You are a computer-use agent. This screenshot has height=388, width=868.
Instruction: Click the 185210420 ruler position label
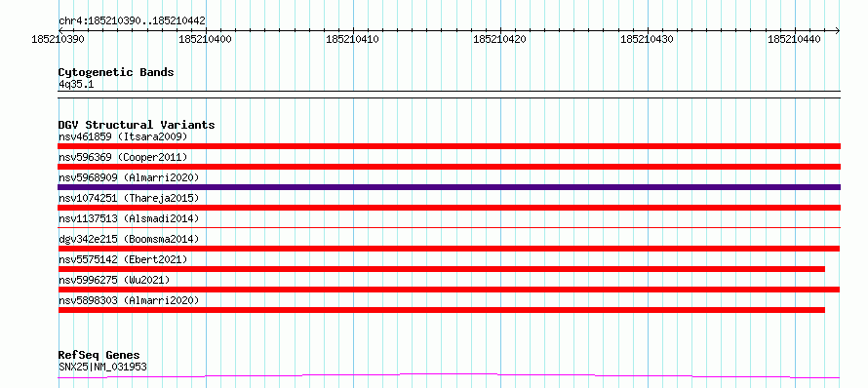(500, 39)
